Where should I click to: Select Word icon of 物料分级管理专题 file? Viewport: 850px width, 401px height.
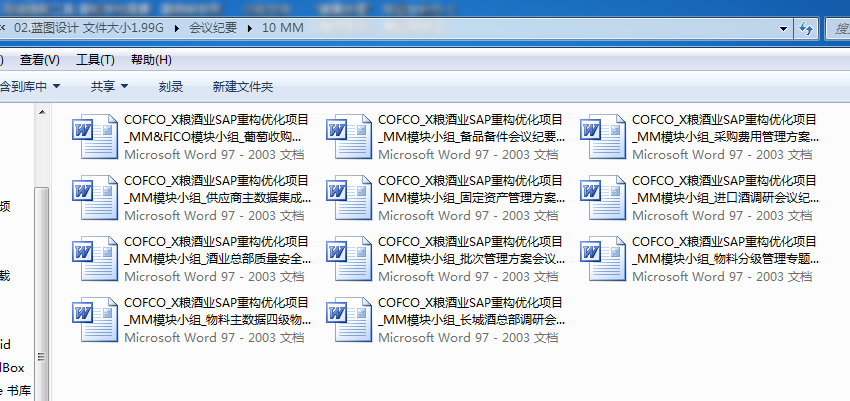[603, 258]
